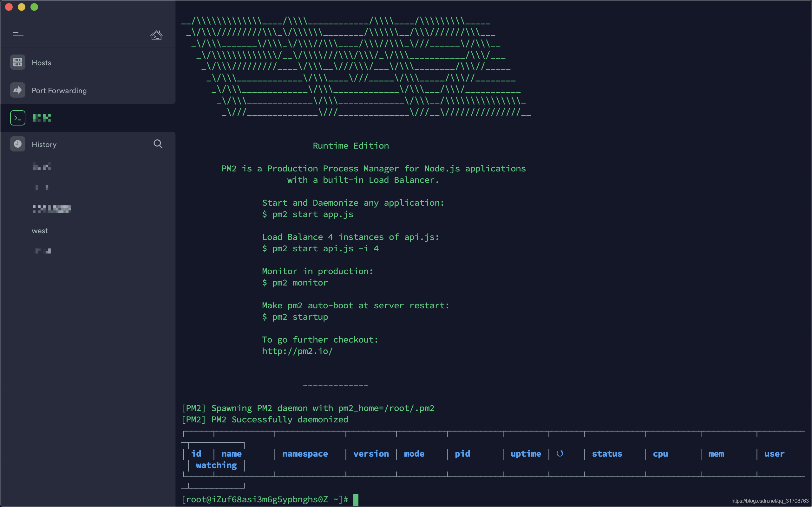
Task: Click the restart count arrow in table header
Action: [560, 454]
